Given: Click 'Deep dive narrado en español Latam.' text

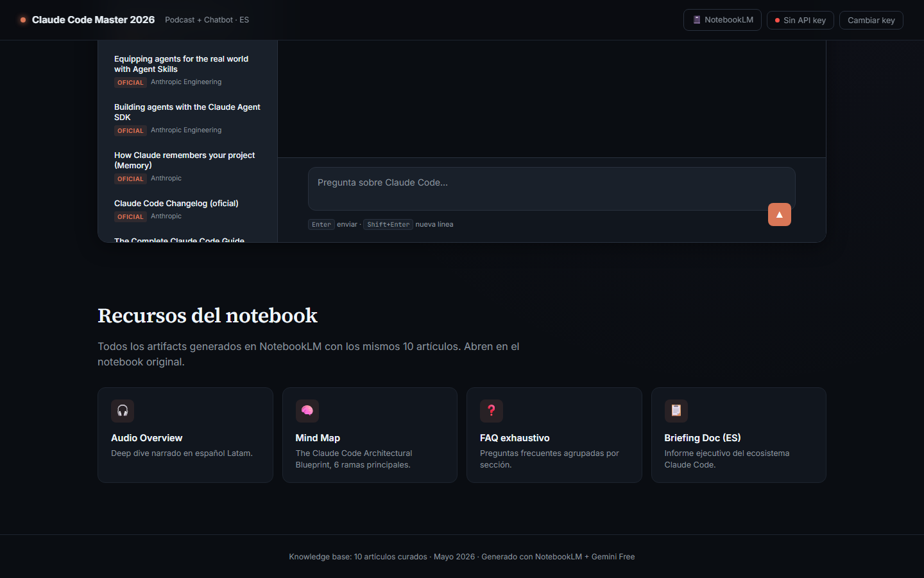Looking at the screenshot, I should coord(182,453).
